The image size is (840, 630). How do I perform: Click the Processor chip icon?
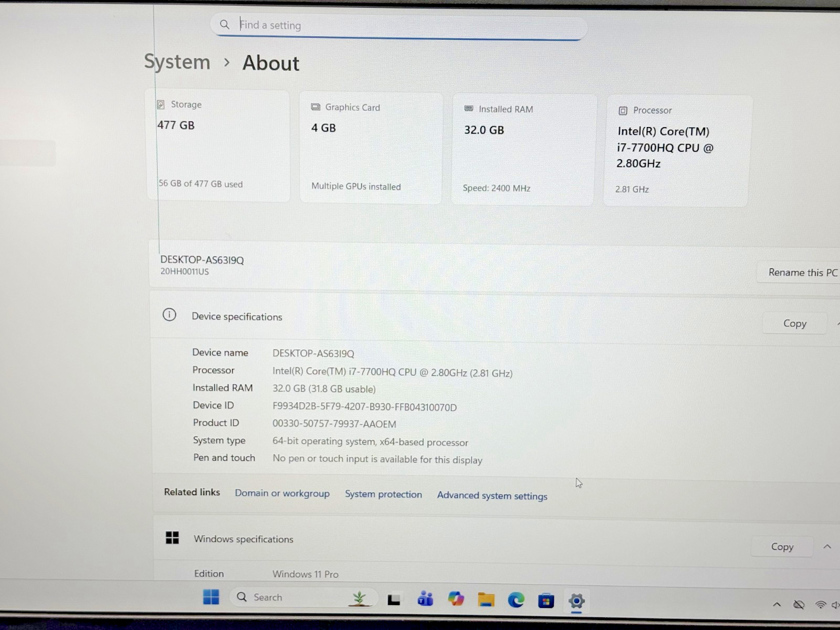623,111
